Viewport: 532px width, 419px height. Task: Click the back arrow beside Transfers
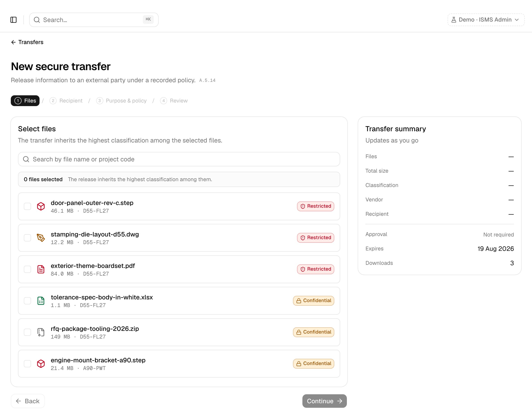pos(13,42)
